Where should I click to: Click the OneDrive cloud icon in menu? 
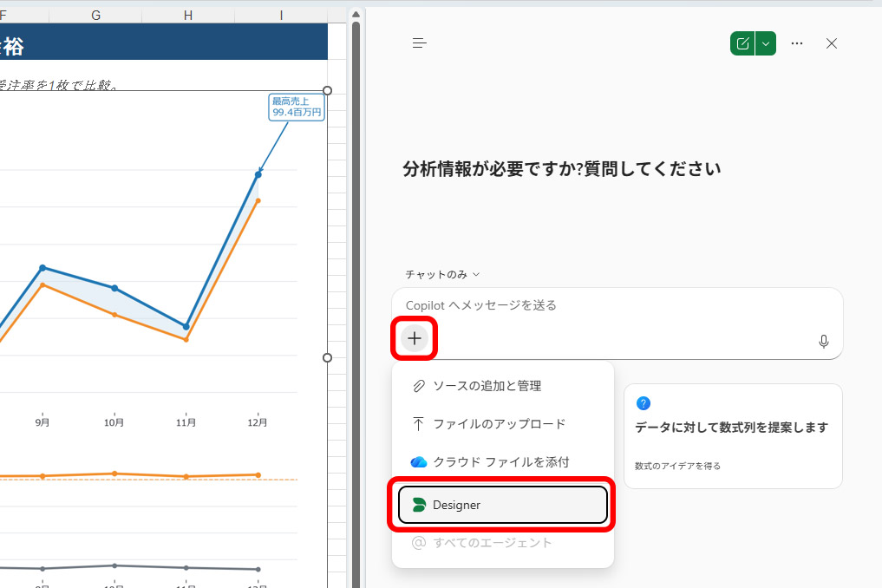tap(419, 462)
